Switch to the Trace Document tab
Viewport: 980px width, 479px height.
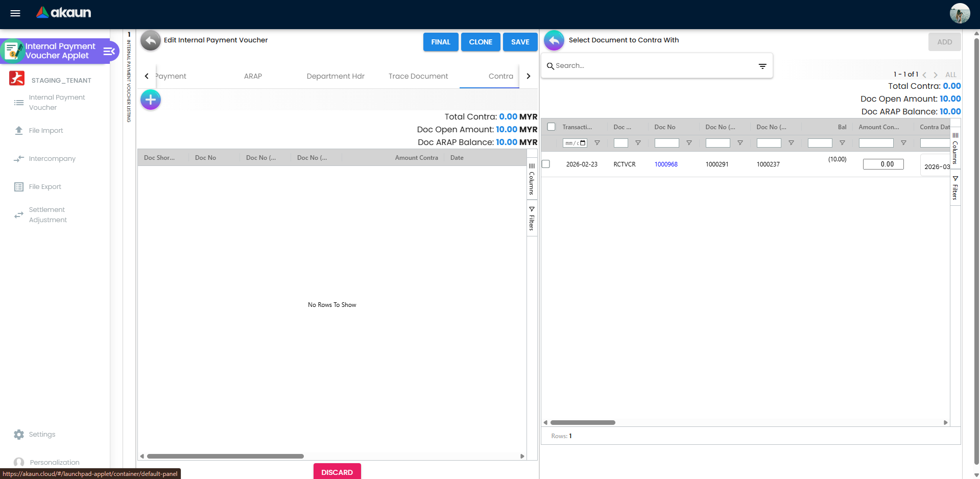[418, 76]
